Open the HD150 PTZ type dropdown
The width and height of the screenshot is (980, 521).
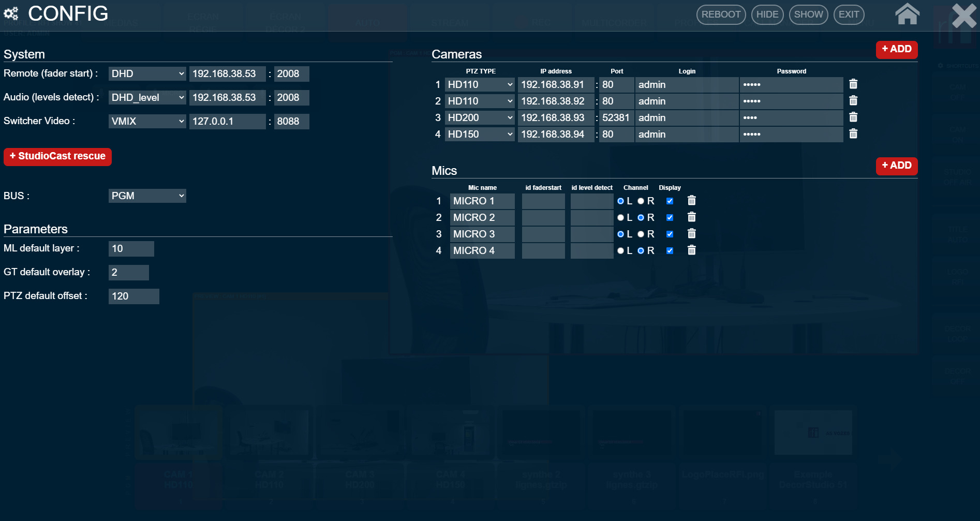click(480, 134)
